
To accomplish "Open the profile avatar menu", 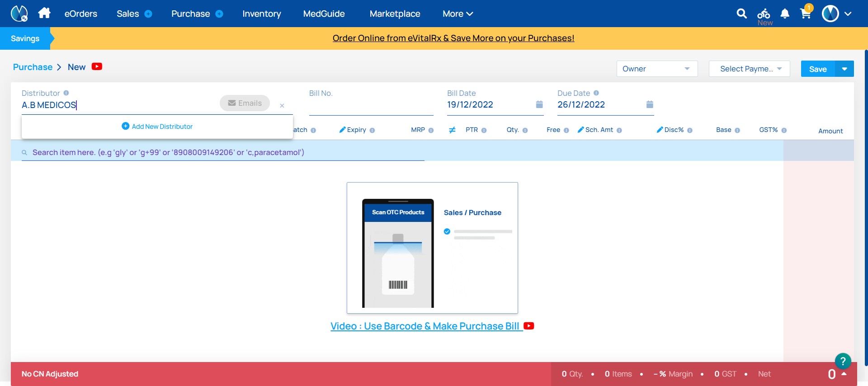I will (830, 14).
